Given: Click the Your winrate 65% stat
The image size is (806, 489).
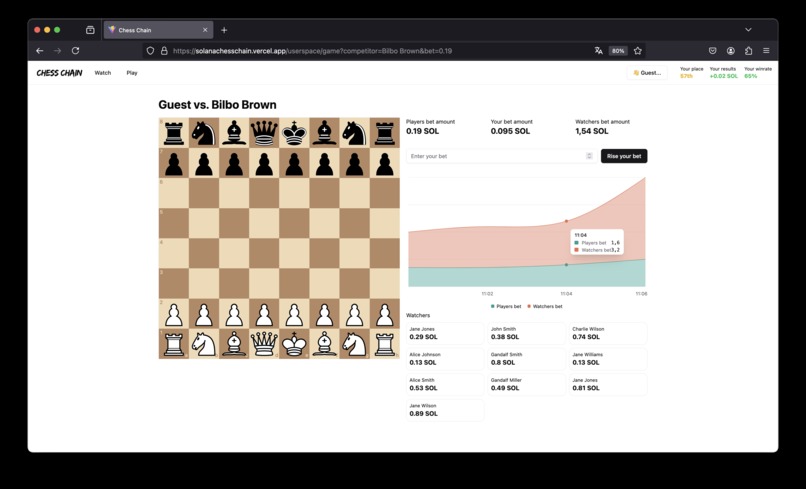Looking at the screenshot, I should tap(758, 73).
